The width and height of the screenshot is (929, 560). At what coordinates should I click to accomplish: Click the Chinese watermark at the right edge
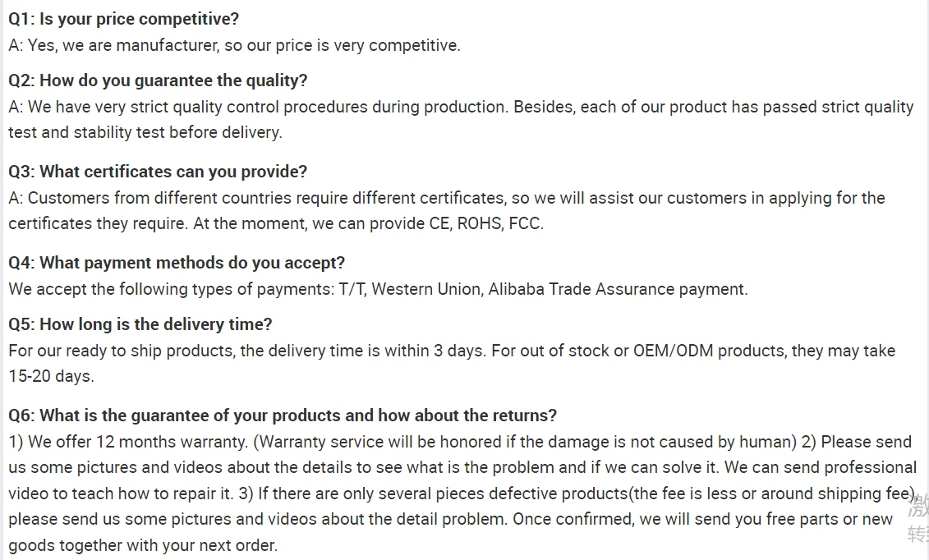click(x=918, y=520)
